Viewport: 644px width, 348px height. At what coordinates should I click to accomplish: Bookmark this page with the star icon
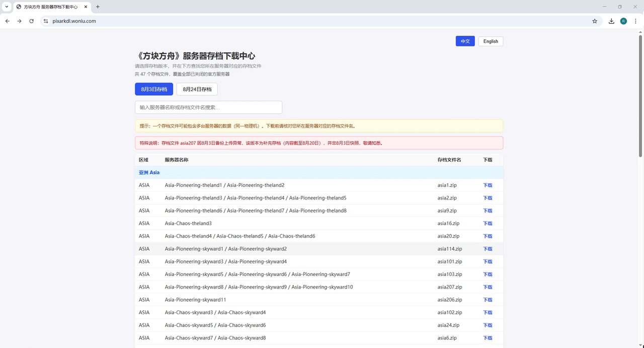[x=595, y=21]
